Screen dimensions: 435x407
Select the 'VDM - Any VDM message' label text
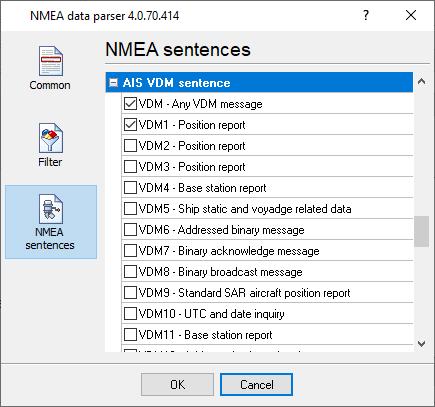200,104
